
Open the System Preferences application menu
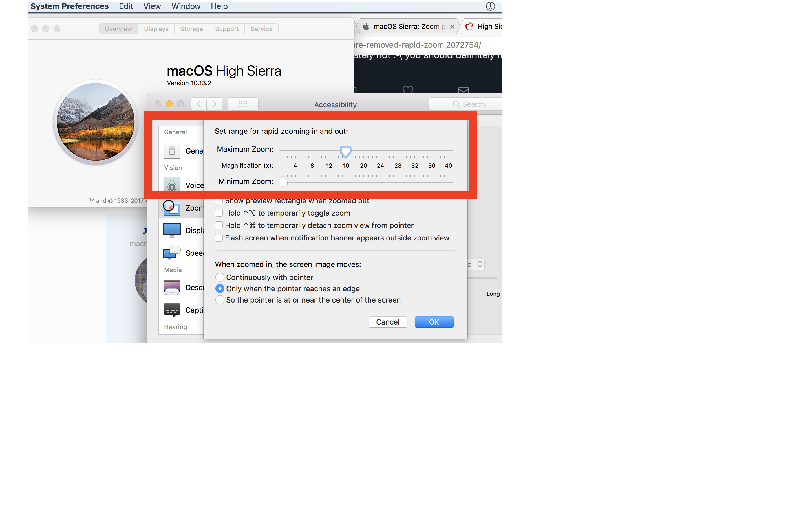coord(69,6)
